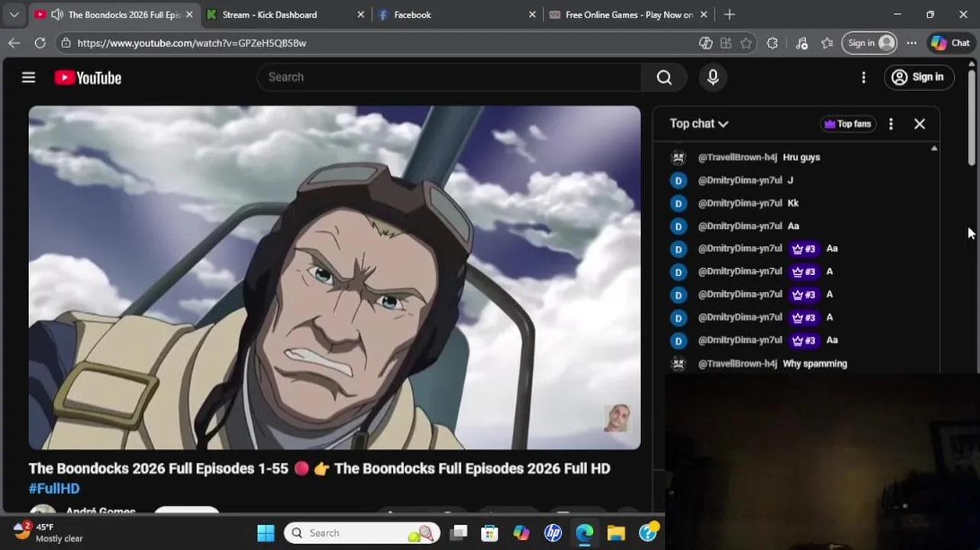The image size is (980, 550).
Task: Open YouTube settings three-dot menu
Action: click(x=863, y=77)
